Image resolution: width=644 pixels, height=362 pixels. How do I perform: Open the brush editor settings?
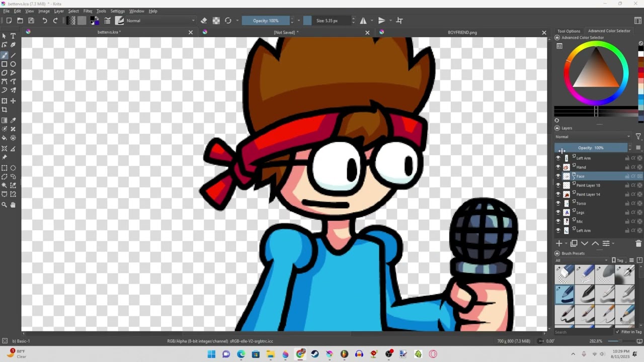(x=107, y=21)
